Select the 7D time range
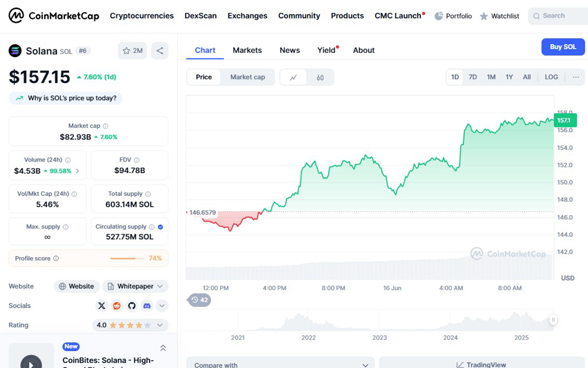588x368 pixels. [x=473, y=77]
